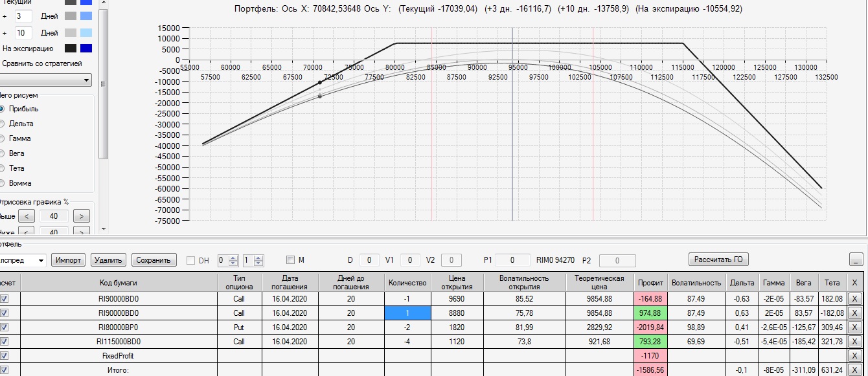868x376 pixels.
Task: Click the Рассчитать ГО button
Action: coord(718,260)
